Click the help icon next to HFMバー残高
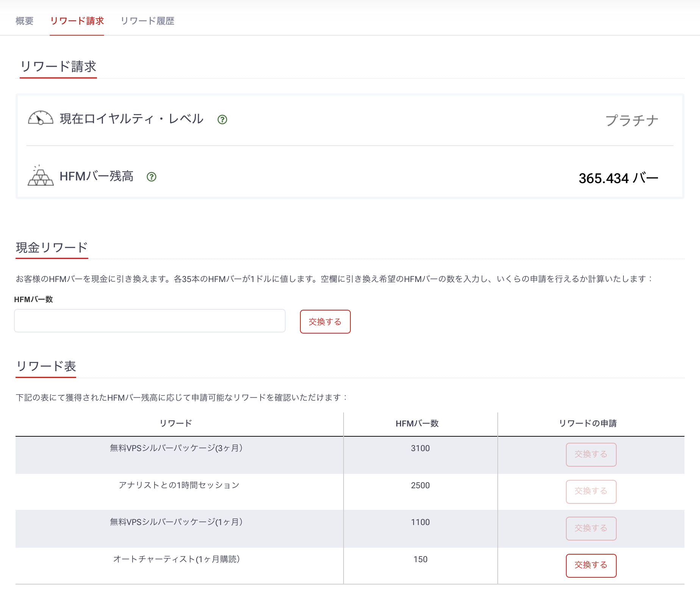The height and width of the screenshot is (605, 700). [x=152, y=177]
